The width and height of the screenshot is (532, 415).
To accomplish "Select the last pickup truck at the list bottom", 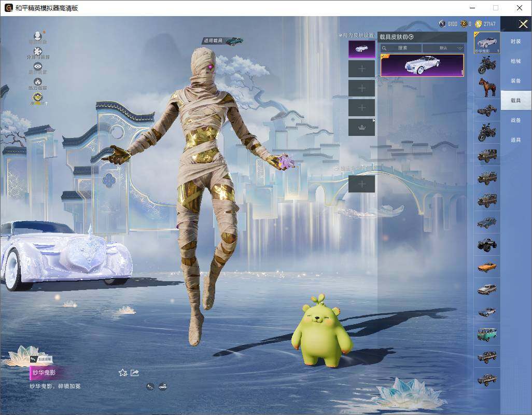I will pyautogui.click(x=487, y=379).
